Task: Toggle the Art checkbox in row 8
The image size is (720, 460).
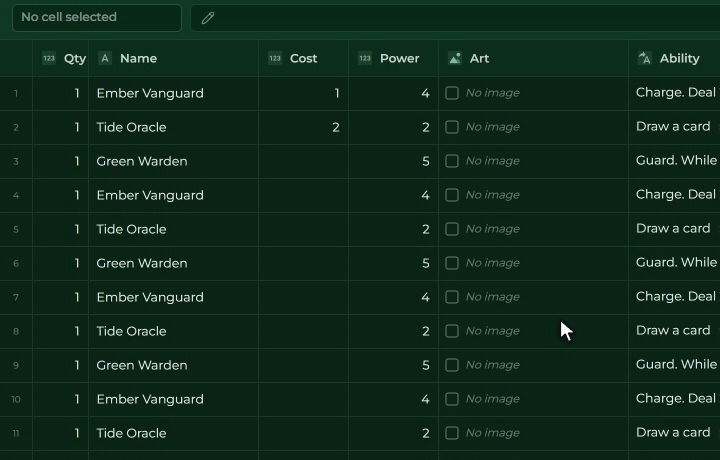Action: pyautogui.click(x=452, y=331)
